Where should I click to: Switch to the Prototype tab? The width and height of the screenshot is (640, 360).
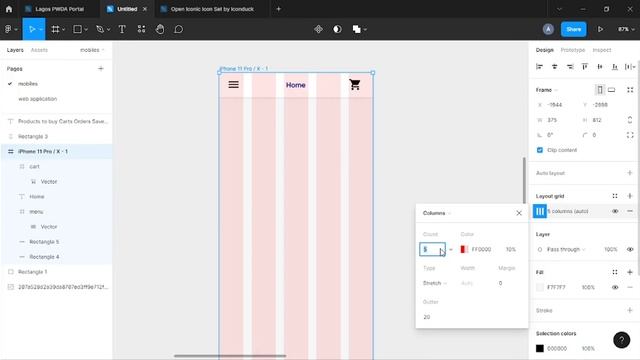pyautogui.click(x=573, y=50)
